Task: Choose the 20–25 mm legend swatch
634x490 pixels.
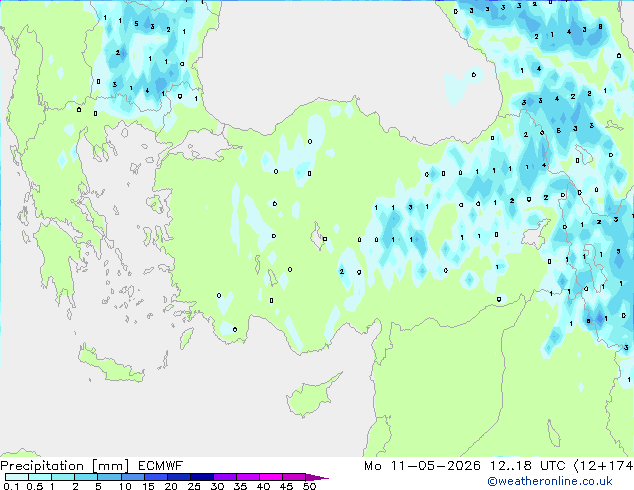Action: pos(178,477)
